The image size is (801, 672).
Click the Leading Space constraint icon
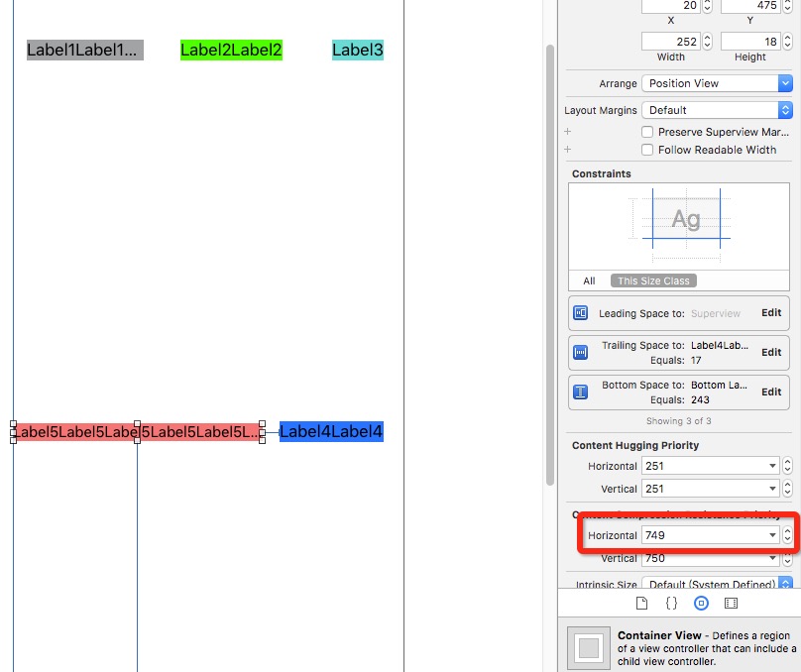pyautogui.click(x=581, y=313)
